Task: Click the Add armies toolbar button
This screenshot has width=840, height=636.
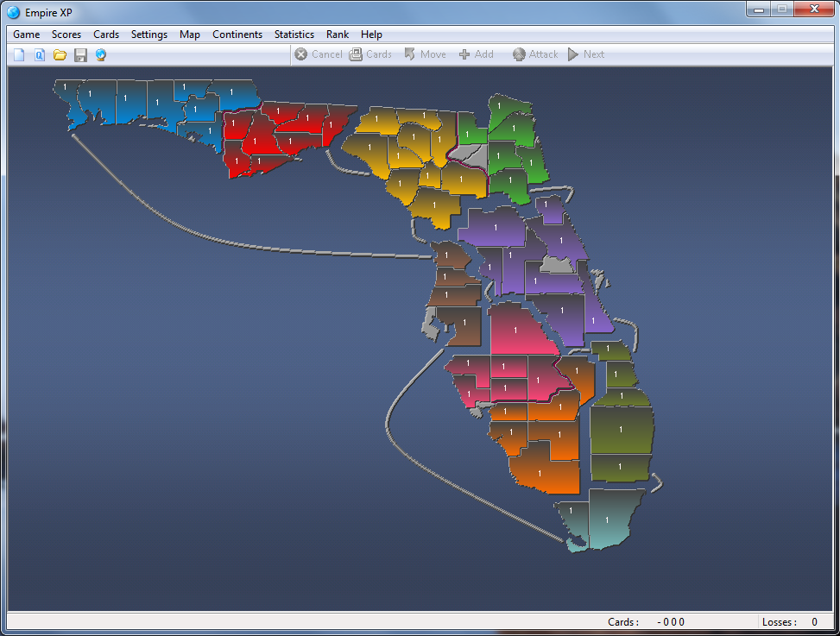Action: (x=476, y=54)
